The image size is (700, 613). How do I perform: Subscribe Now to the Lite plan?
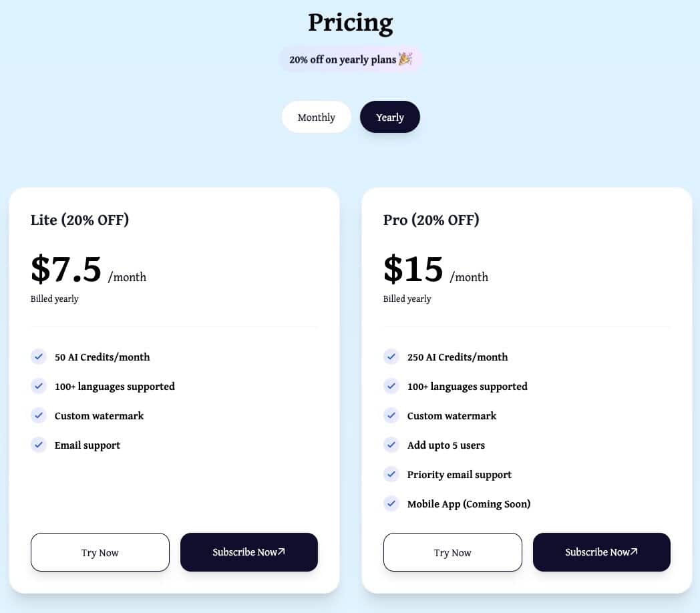pyautogui.click(x=248, y=552)
